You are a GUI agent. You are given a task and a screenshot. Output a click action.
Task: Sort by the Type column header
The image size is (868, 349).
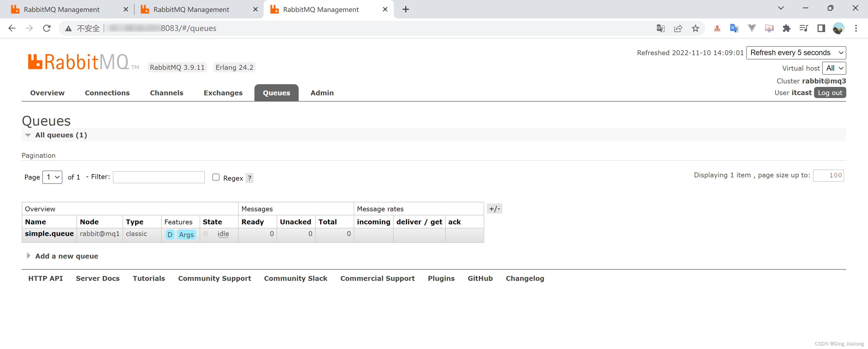point(135,222)
